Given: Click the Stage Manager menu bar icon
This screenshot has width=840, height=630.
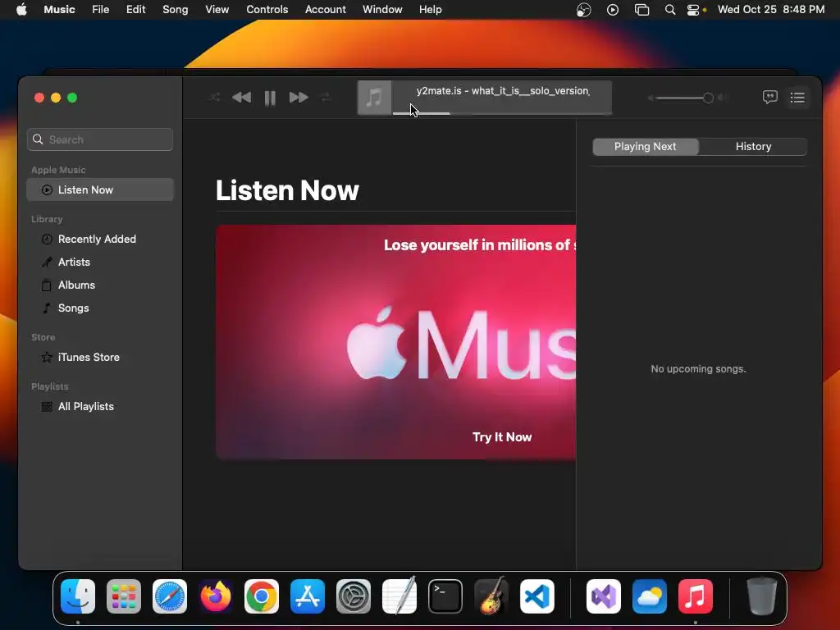Looking at the screenshot, I should 641,10.
